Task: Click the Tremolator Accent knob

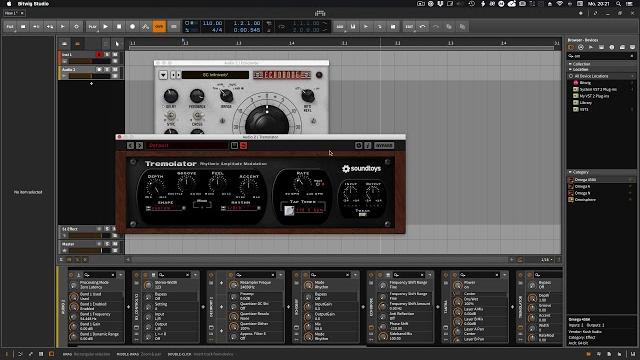Action: [x=249, y=187]
